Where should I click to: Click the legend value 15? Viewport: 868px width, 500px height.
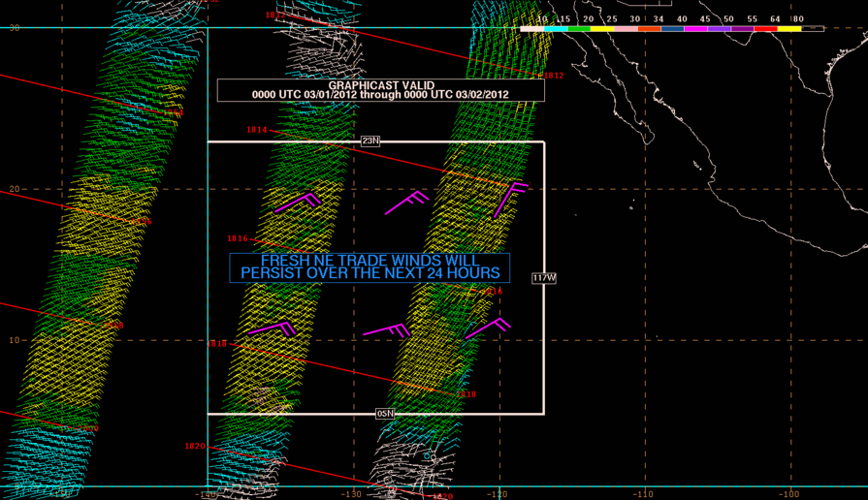[x=564, y=19]
